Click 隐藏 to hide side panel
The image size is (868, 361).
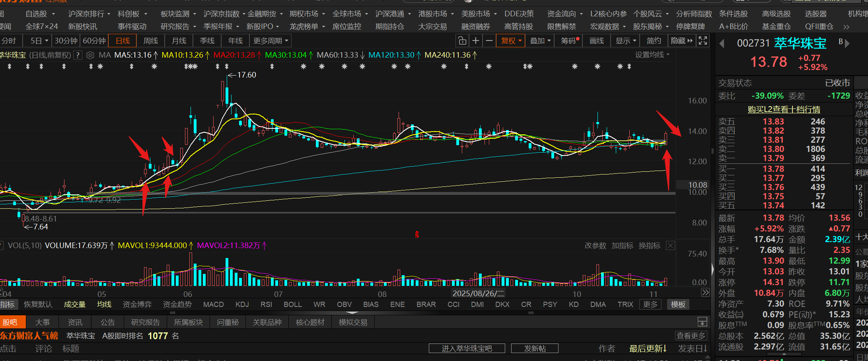point(682,41)
